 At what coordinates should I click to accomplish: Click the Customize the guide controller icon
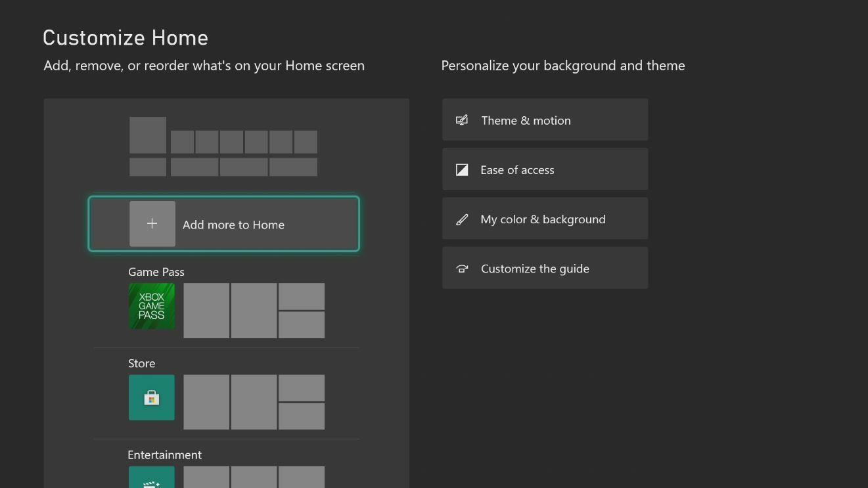[462, 269]
